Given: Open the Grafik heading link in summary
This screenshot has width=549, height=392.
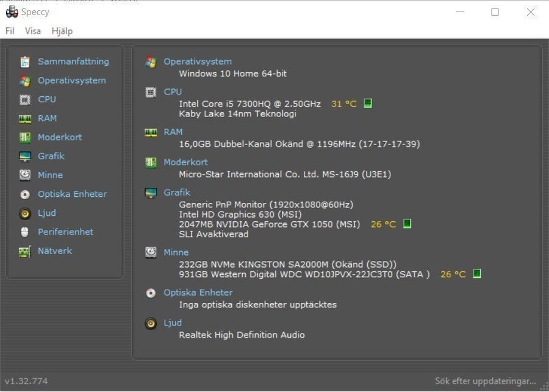Looking at the screenshot, I should (x=177, y=193).
